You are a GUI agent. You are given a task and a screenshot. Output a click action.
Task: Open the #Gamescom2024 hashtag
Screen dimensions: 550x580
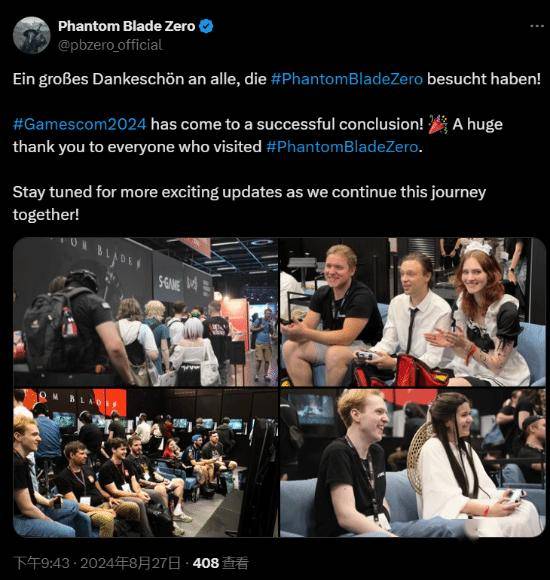[x=80, y=124]
